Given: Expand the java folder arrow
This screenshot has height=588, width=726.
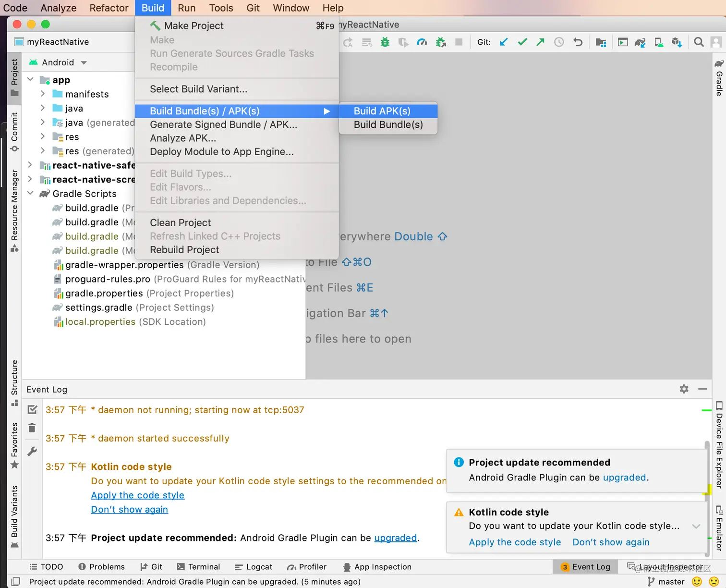Looking at the screenshot, I should pos(43,108).
